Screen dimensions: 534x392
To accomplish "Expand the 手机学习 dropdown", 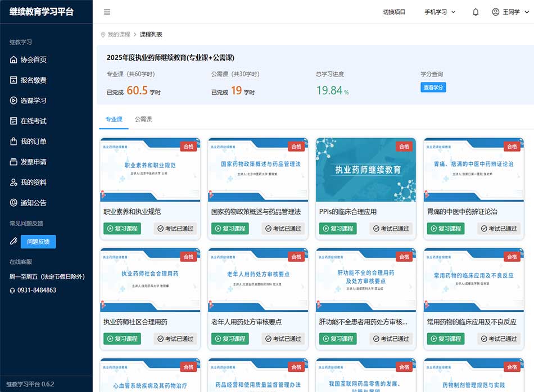I will 440,12.
